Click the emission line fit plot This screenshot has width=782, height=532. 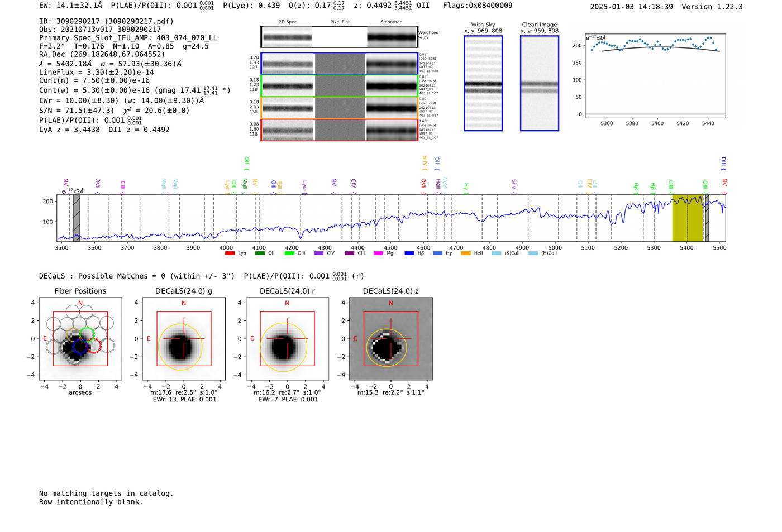click(656, 76)
